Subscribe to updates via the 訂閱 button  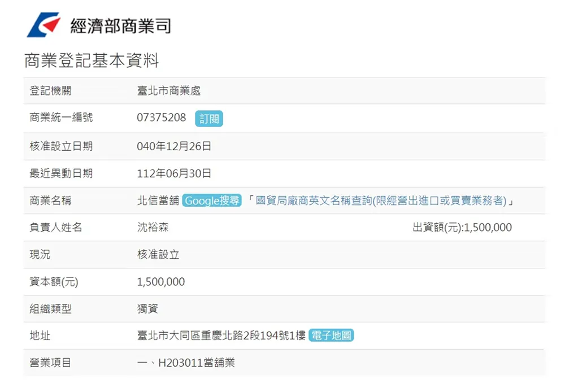209,119
